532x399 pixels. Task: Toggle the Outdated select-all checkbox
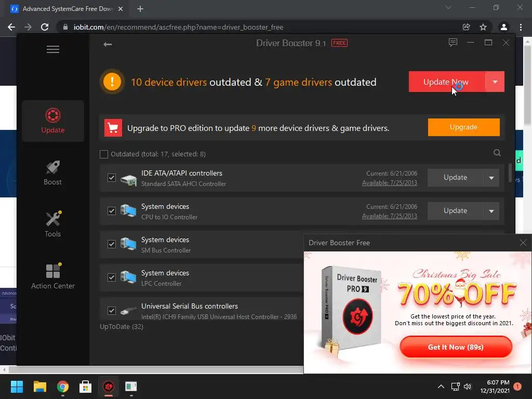104,154
